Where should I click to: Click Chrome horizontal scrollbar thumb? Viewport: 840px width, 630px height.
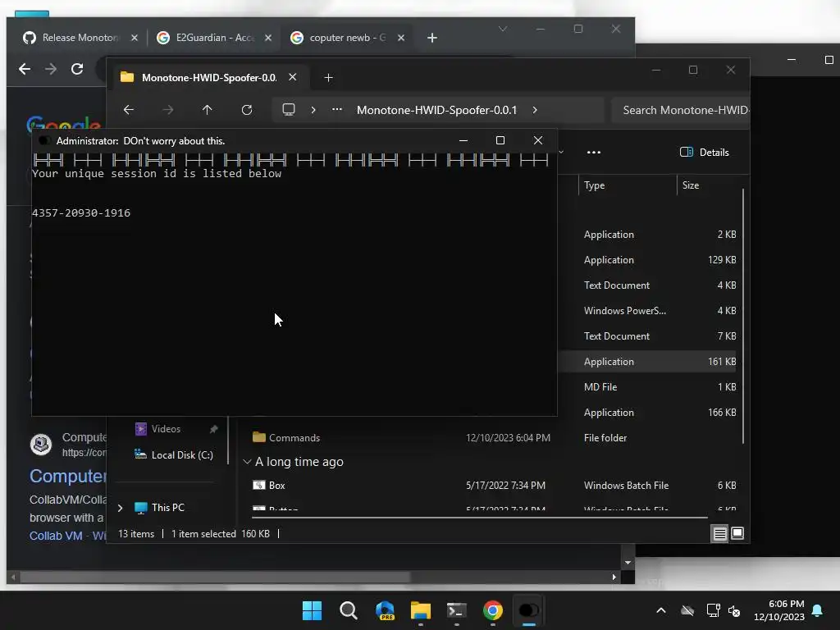click(214, 577)
